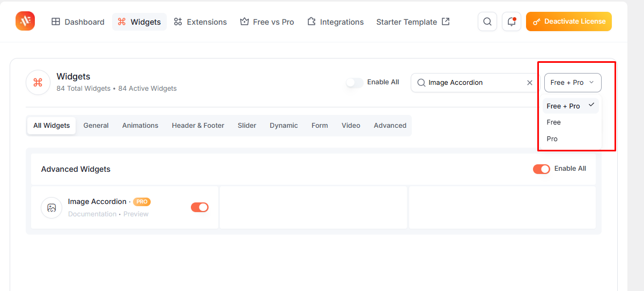Open the Widgets menu item
Screen dimensions: 644x291
point(139,22)
